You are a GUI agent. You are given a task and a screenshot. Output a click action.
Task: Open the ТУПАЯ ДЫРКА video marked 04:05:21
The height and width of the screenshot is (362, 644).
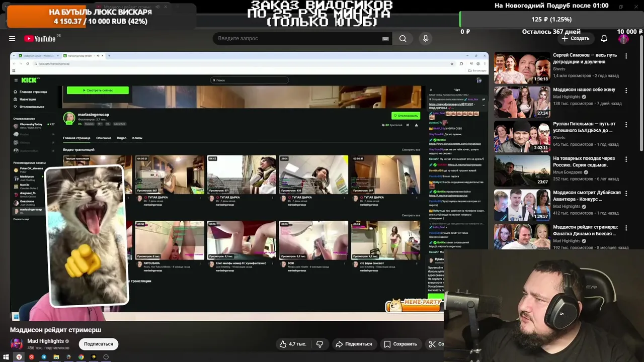170,174
